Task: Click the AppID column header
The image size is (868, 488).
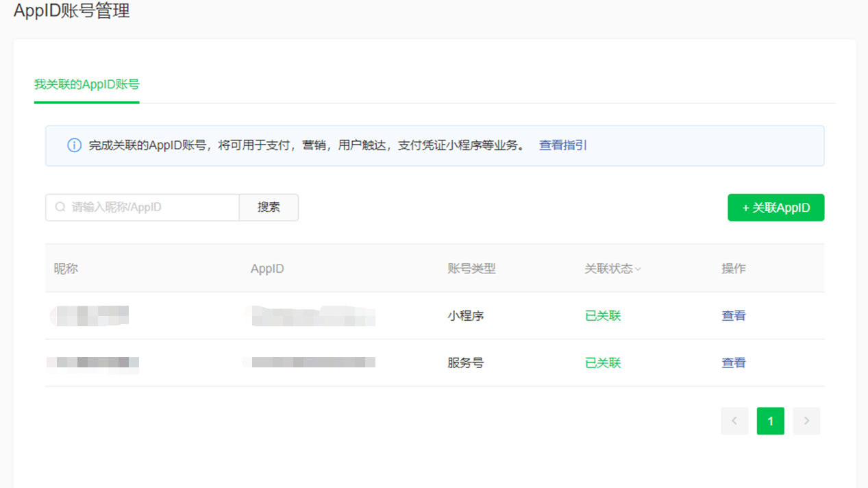Action: [x=267, y=269]
